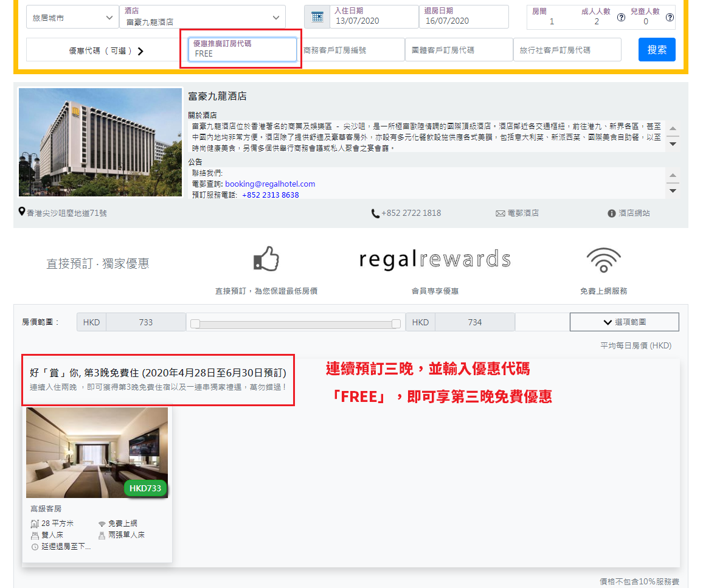Viewport: 703px width, 588px height.
Task: Click the 免費上網服務 caption
Action: tap(603, 291)
